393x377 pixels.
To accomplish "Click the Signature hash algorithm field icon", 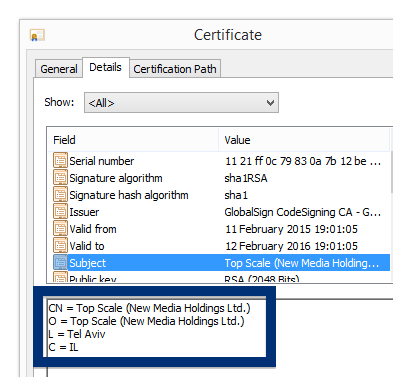I will pos(60,195).
